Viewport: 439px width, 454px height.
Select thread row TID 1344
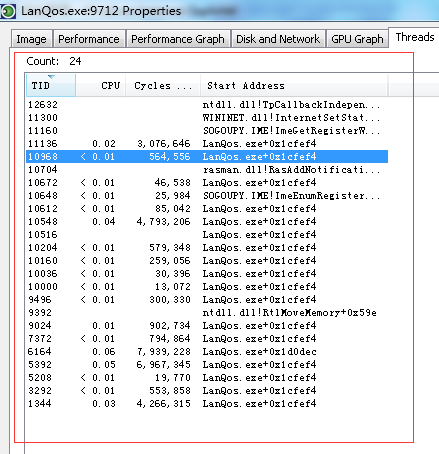coord(207,404)
